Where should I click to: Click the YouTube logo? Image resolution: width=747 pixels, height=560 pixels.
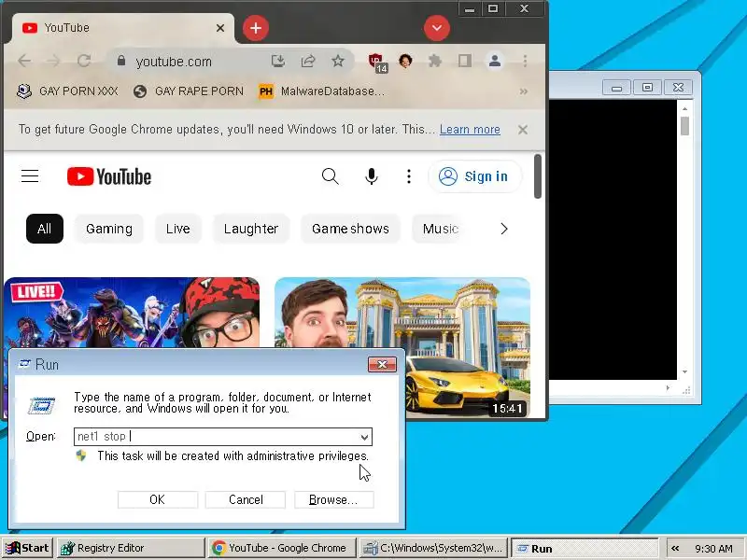(x=109, y=176)
